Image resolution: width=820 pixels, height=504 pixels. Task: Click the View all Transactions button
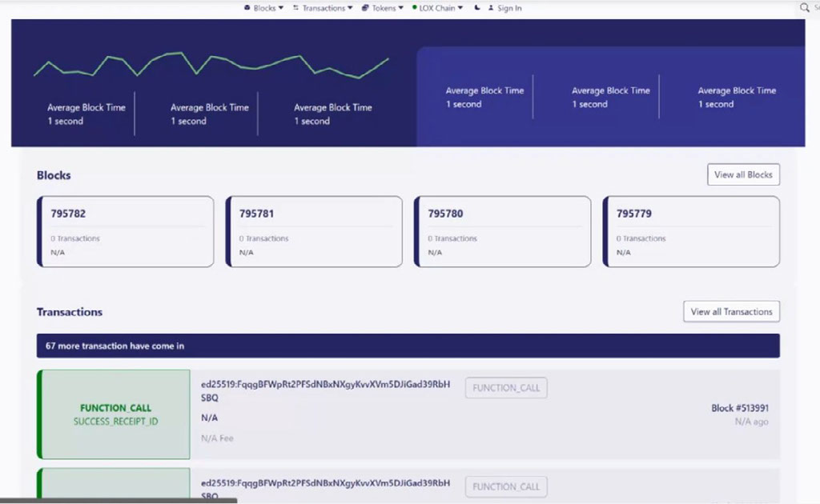[731, 312]
